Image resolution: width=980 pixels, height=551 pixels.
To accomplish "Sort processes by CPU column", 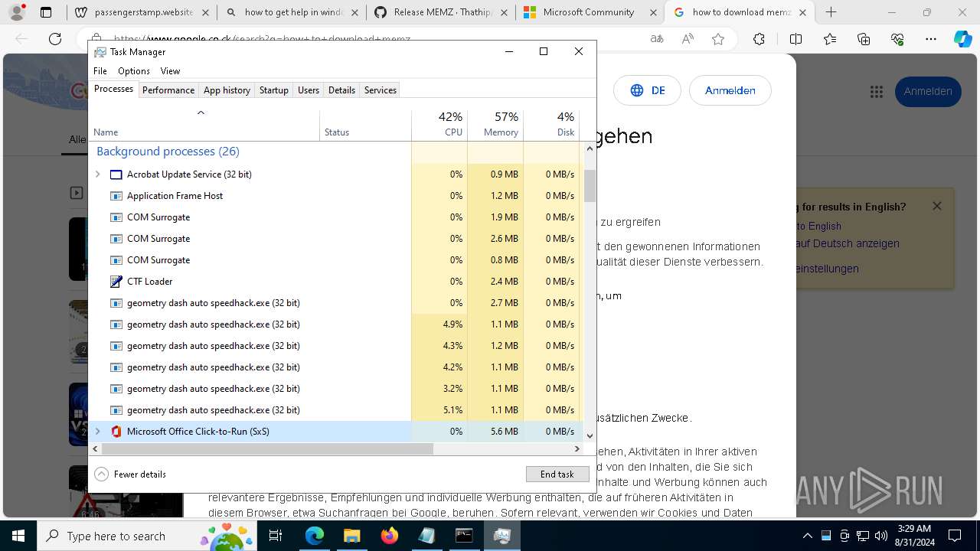I will tap(439, 125).
